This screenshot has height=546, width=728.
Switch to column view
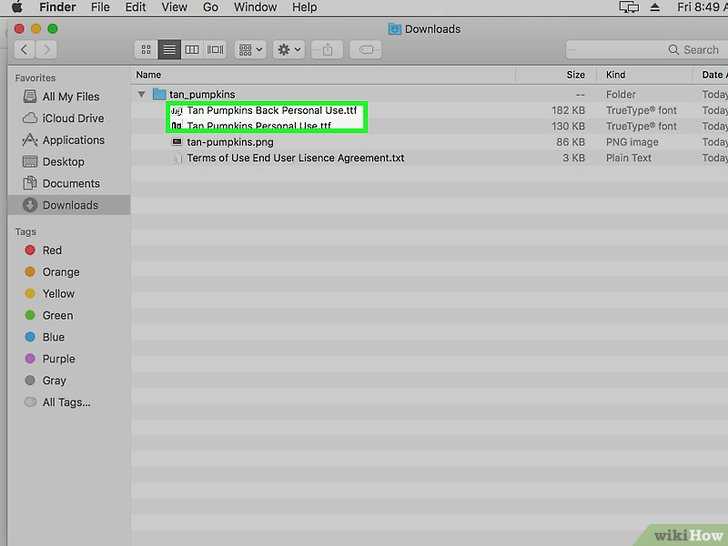(192, 49)
